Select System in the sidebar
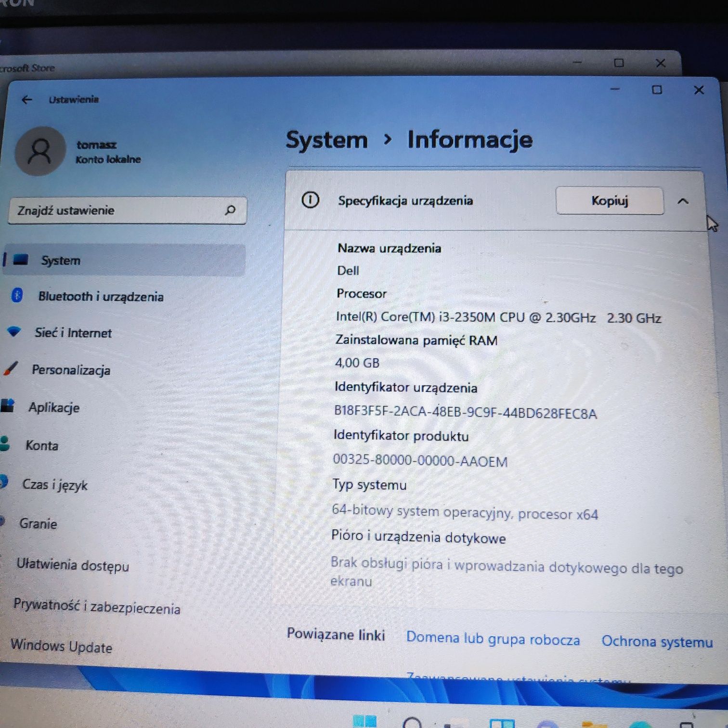This screenshot has width=728, height=728. (124, 260)
